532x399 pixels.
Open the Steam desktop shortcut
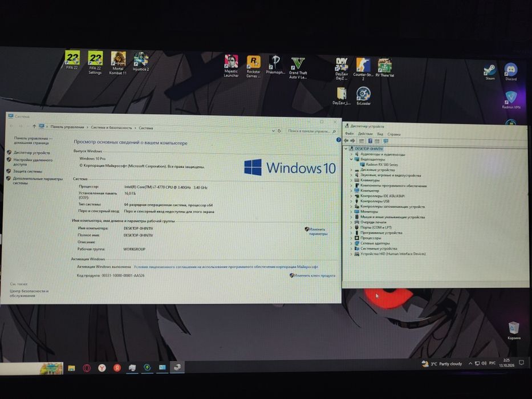pos(490,72)
